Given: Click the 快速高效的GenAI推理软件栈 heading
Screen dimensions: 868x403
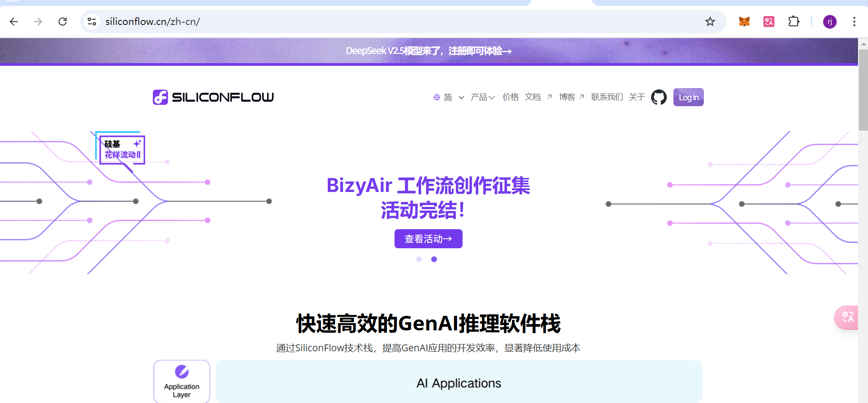Looking at the screenshot, I should 429,324.
